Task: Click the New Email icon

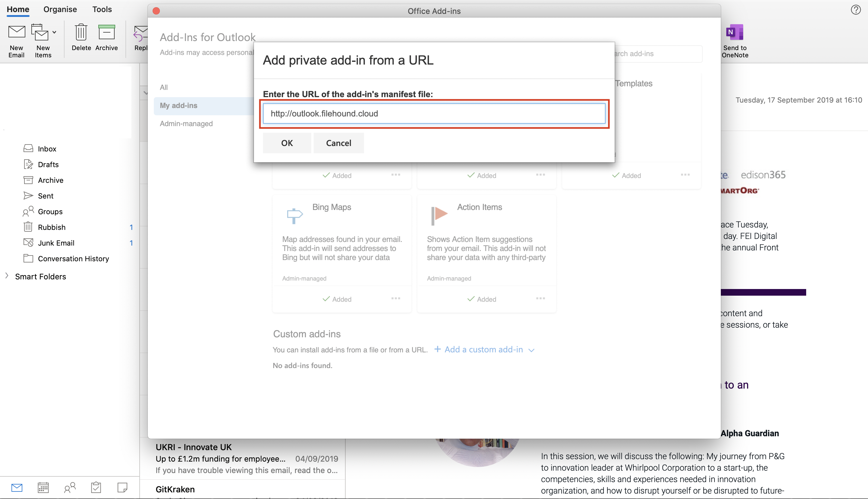Action: 17,33
